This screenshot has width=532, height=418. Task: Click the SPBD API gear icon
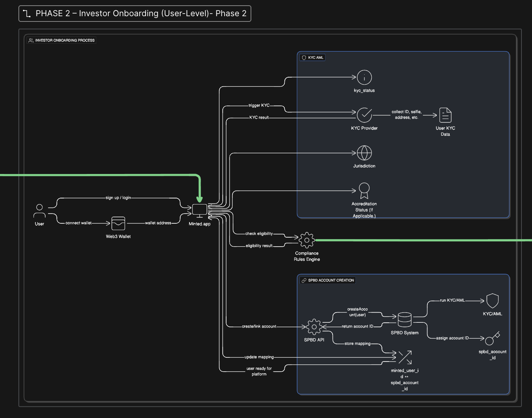314,327
